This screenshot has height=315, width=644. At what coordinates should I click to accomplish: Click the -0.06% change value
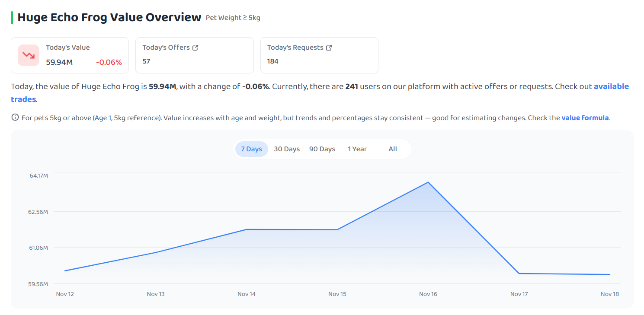point(109,62)
